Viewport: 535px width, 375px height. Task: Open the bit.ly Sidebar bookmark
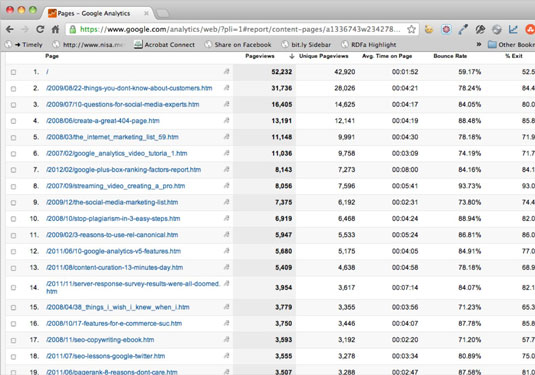[x=306, y=44]
